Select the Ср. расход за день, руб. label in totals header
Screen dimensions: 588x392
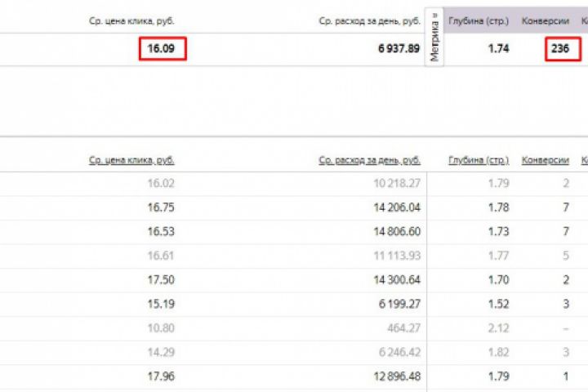click(x=369, y=21)
